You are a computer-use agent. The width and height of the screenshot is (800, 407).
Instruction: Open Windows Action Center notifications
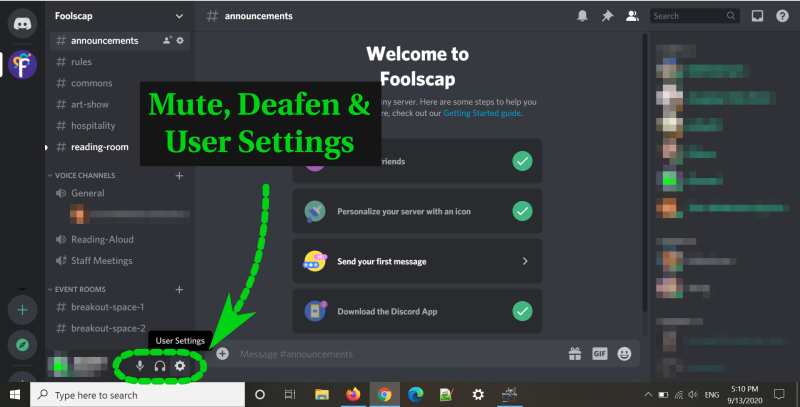tap(779, 394)
